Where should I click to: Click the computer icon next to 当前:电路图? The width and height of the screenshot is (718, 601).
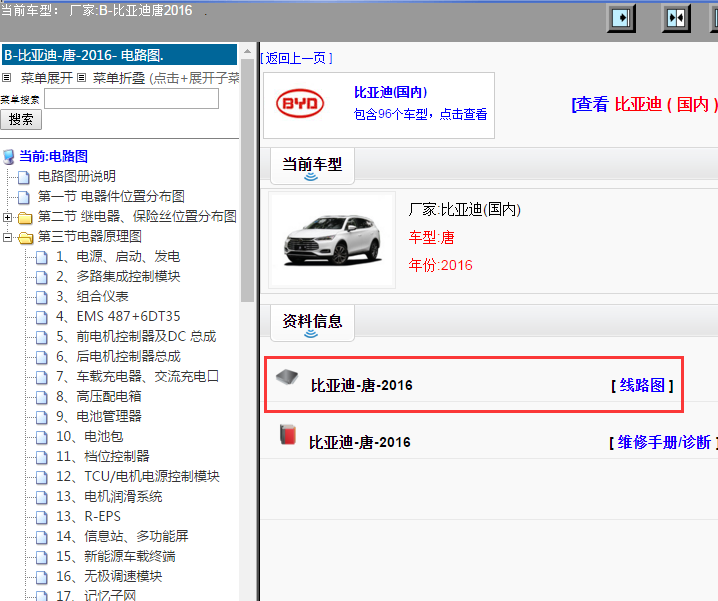(8, 157)
